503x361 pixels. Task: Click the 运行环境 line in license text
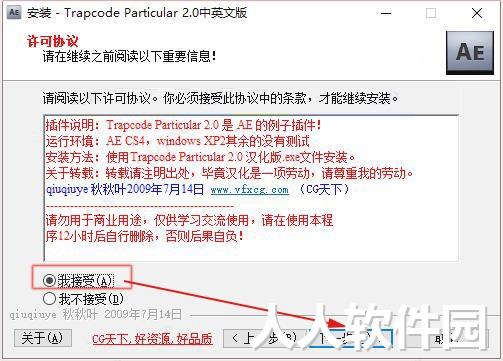click(x=178, y=141)
